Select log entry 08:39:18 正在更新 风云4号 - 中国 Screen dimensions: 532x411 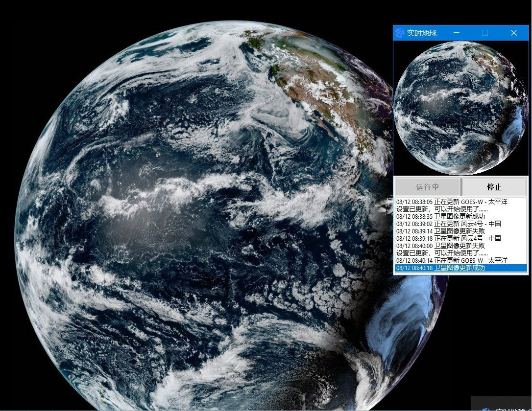(461, 239)
